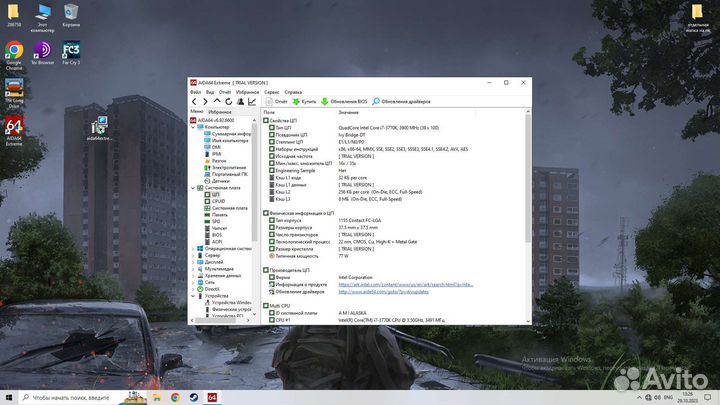This screenshot has height=405, width=720.
Task: Collapse the Системная плата parent tree node
Action: (193, 188)
